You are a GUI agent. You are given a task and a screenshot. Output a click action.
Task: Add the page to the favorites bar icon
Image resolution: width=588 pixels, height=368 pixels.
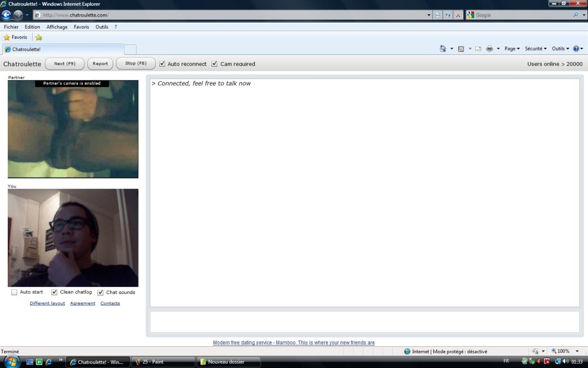[x=39, y=37]
